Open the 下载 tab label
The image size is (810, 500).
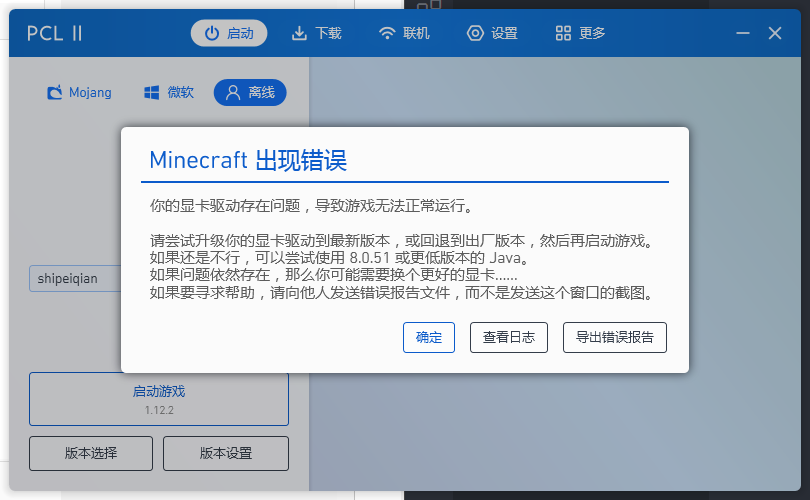tap(329, 34)
